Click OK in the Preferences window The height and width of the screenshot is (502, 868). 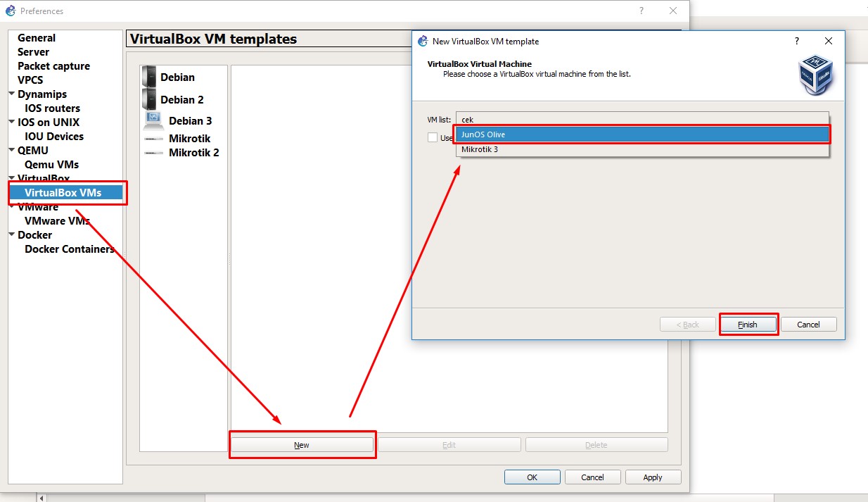coord(532,477)
